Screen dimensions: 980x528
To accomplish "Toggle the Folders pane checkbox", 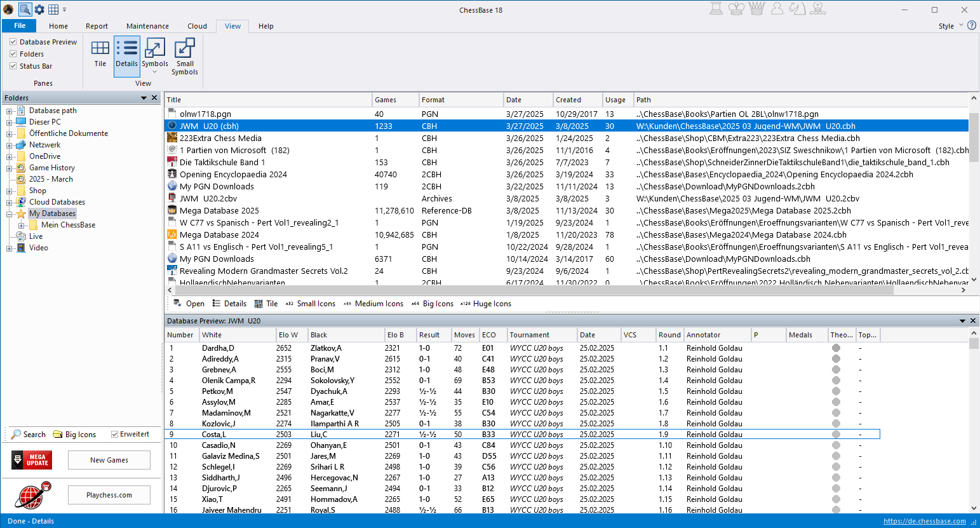I will click(13, 54).
